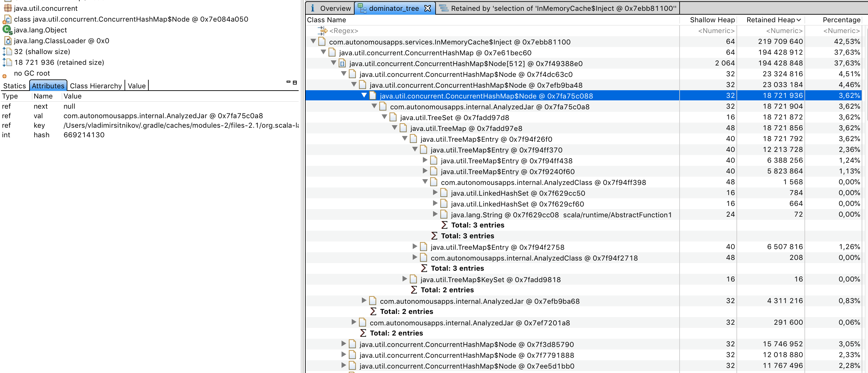Click the green class icon beside java.lang.Object

pyautogui.click(x=7, y=30)
